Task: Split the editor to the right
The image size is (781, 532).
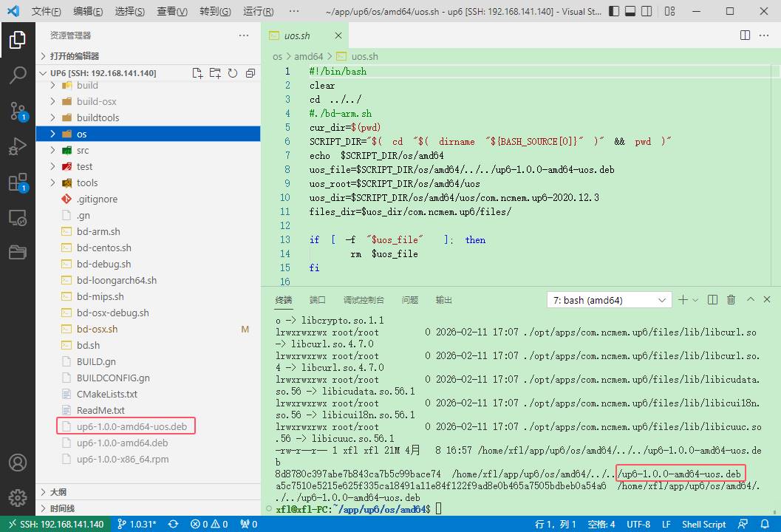Action: (746, 35)
